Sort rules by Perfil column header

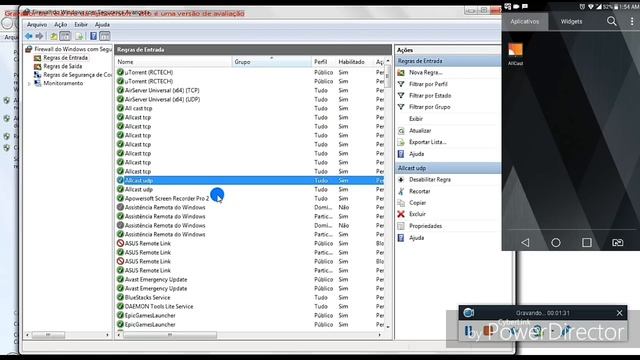(x=324, y=62)
